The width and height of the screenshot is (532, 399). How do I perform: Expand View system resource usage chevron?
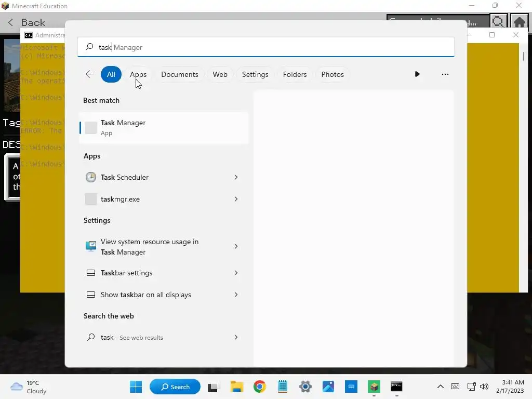tap(236, 246)
